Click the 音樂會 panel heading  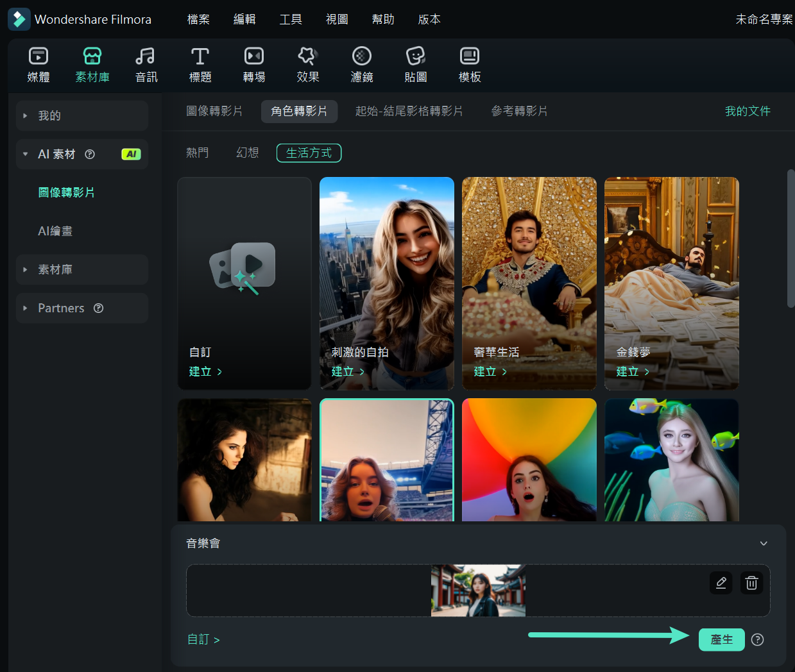click(203, 543)
